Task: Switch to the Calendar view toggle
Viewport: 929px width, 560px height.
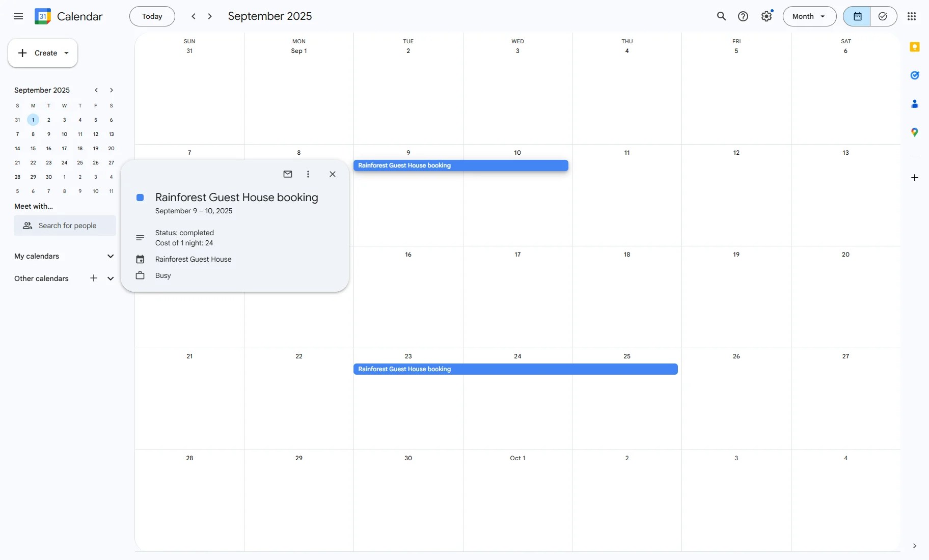Action: click(x=857, y=16)
